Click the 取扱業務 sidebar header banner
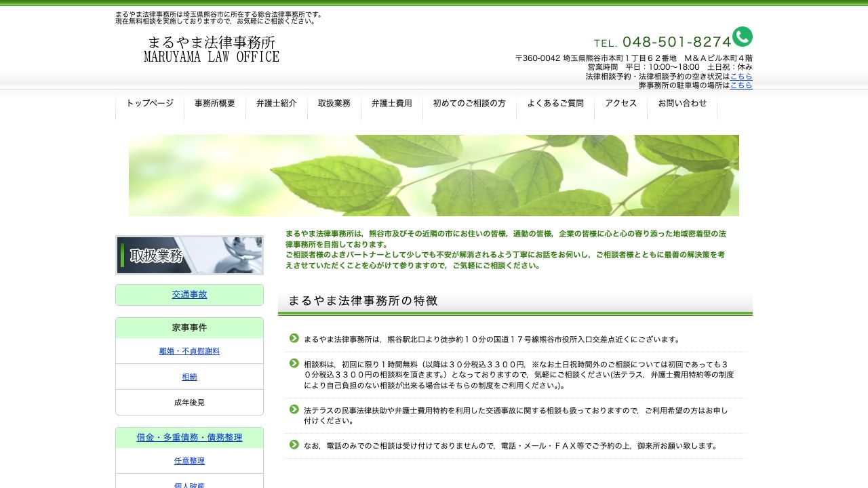 (189, 256)
